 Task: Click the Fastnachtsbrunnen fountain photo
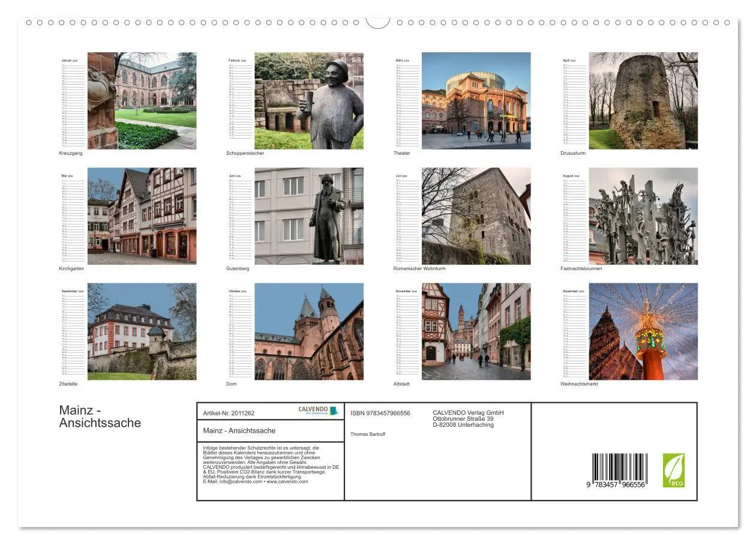point(644,215)
